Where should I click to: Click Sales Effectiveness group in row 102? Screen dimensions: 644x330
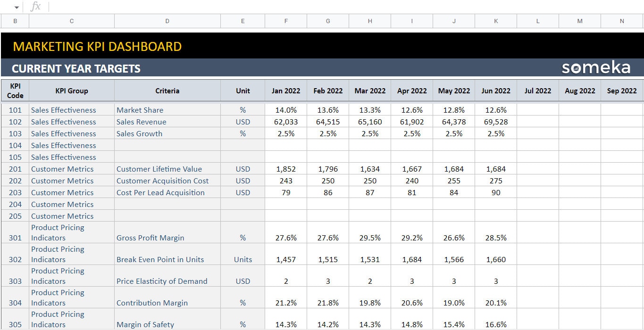[x=72, y=122]
